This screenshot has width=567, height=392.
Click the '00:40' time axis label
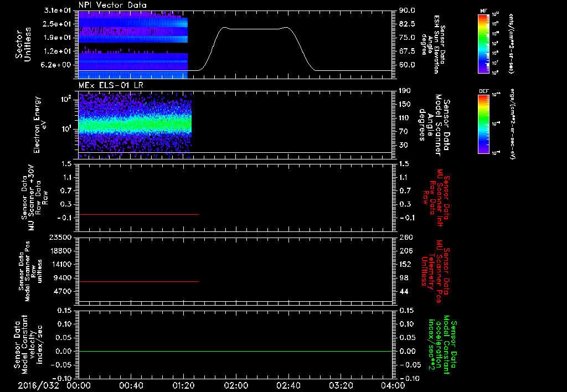pyautogui.click(x=131, y=385)
